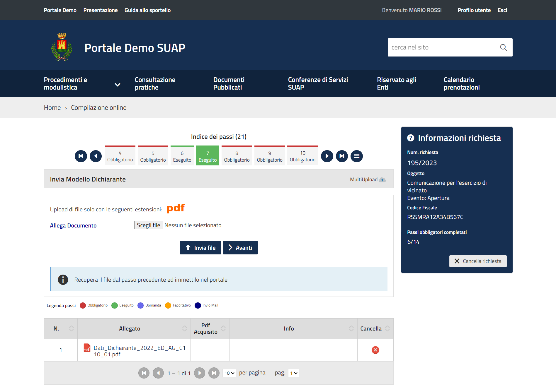Sort table by Allegato column
556x392 pixels.
coord(184,328)
